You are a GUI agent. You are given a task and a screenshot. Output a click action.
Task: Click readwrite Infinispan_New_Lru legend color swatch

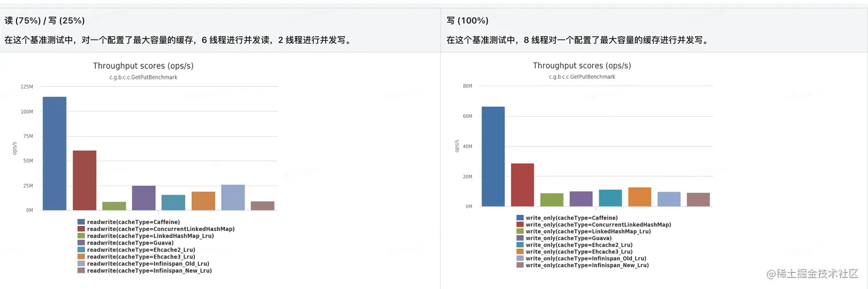coord(81,271)
